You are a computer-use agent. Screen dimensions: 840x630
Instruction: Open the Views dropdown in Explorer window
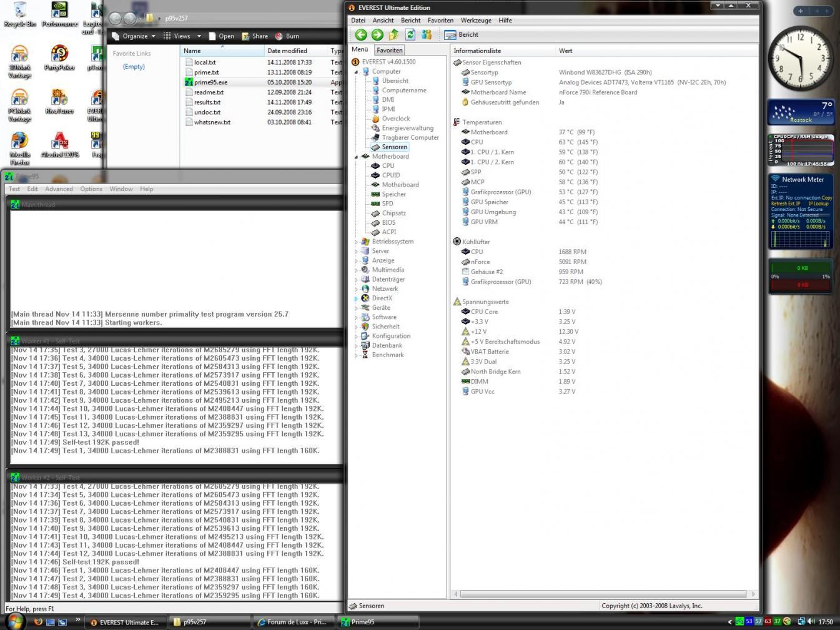pyautogui.click(x=182, y=36)
